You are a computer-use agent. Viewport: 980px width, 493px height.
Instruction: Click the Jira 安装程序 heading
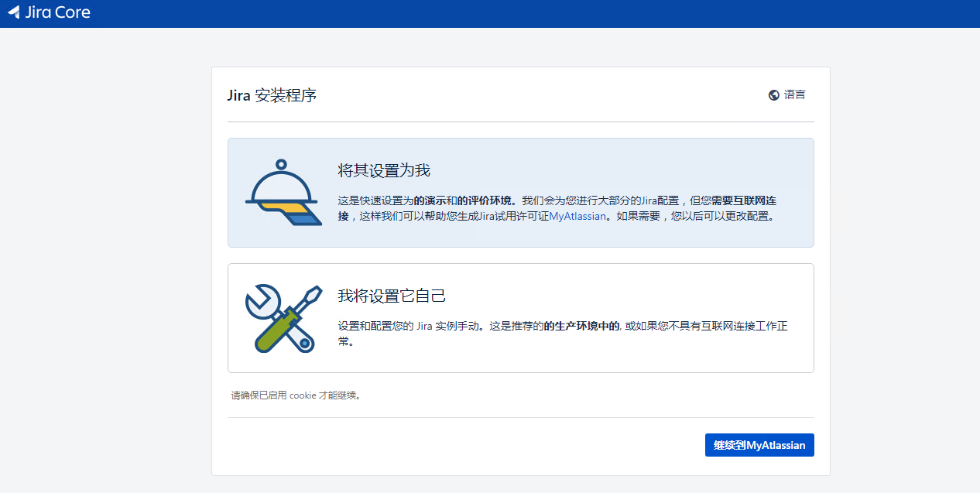[272, 96]
